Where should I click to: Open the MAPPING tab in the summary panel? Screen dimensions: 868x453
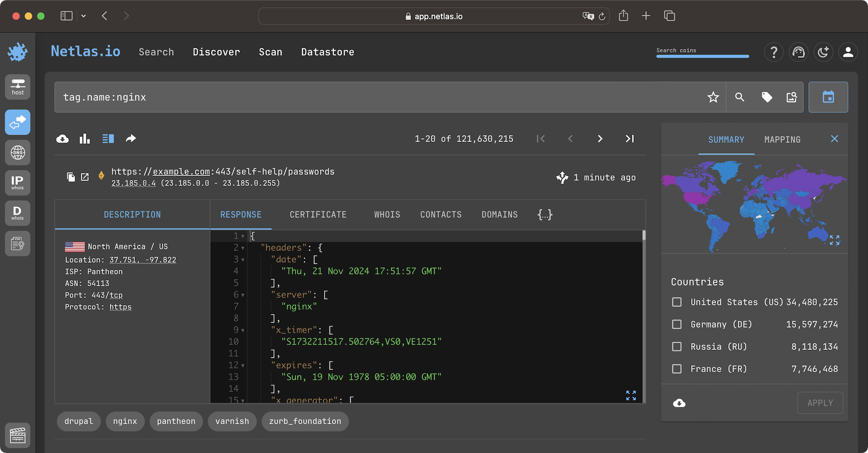point(782,139)
